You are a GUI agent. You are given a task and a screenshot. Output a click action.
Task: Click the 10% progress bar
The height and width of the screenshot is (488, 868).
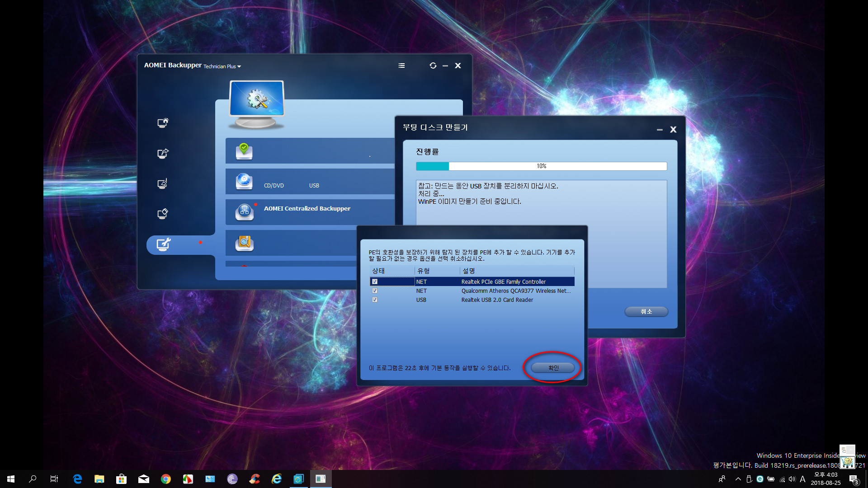pyautogui.click(x=541, y=166)
